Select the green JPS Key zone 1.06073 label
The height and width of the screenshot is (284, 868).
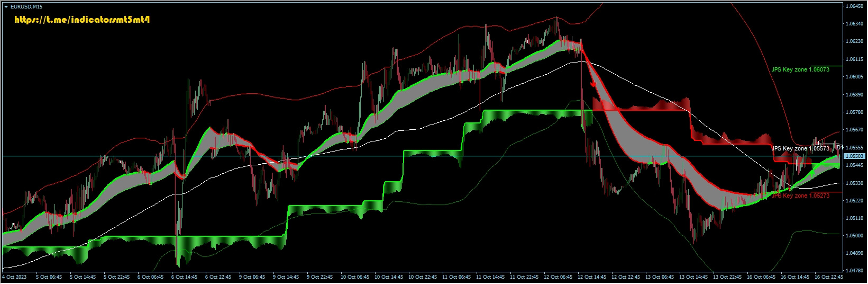(x=800, y=69)
